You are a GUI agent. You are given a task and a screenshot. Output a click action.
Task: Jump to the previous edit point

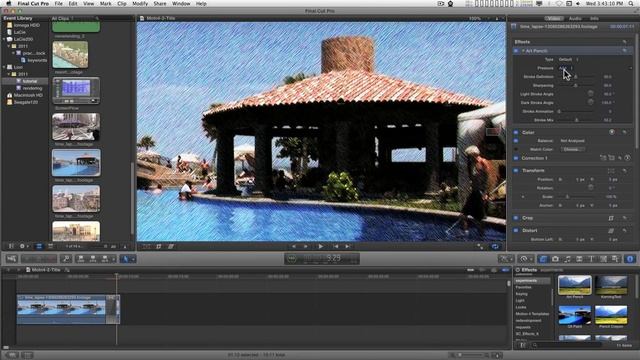coord(335,246)
